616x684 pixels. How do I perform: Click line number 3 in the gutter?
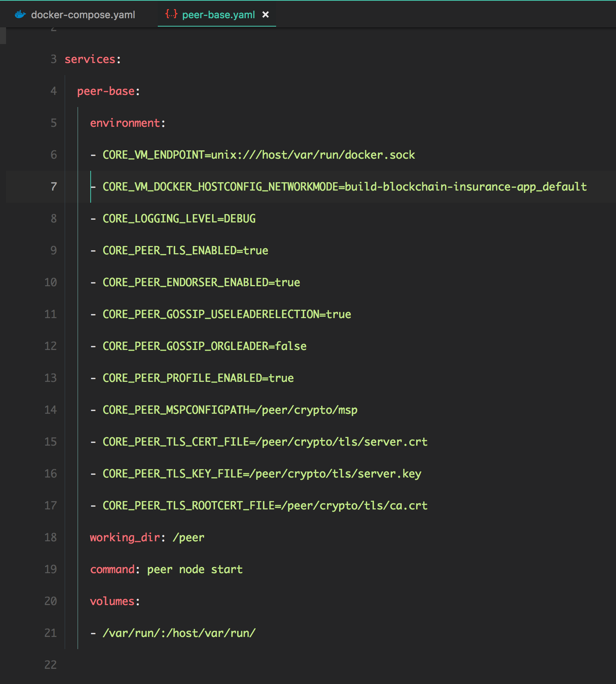pos(54,59)
